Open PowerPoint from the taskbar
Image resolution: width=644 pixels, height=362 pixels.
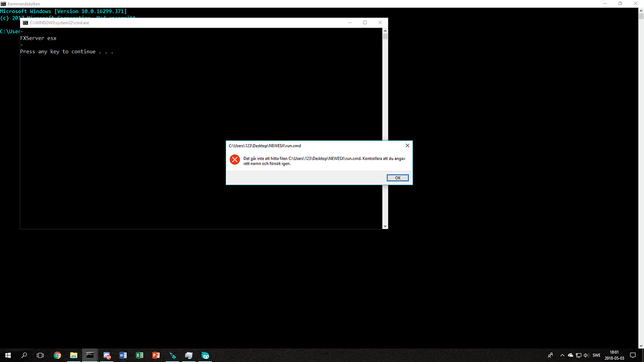coord(155,355)
